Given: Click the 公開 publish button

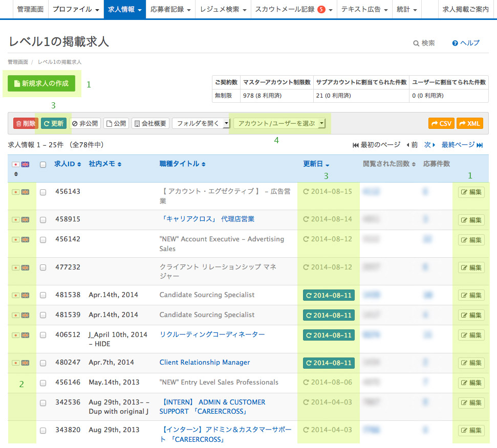Looking at the screenshot, I should 116,123.
